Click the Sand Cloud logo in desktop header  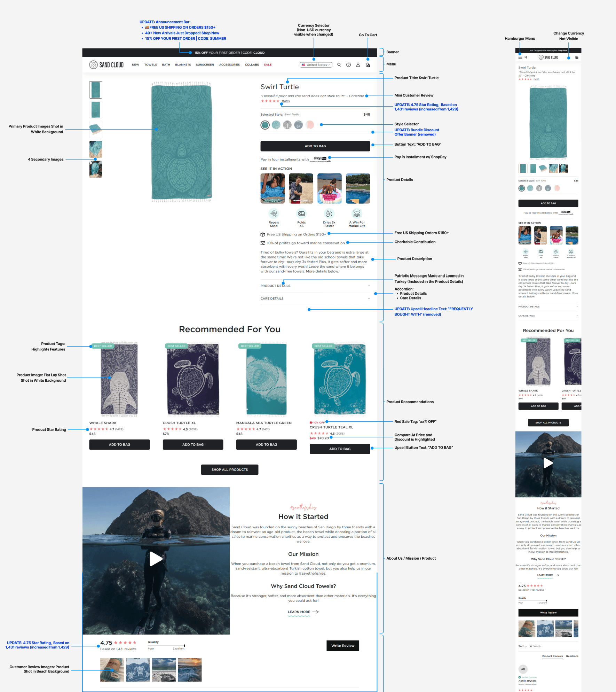(106, 65)
